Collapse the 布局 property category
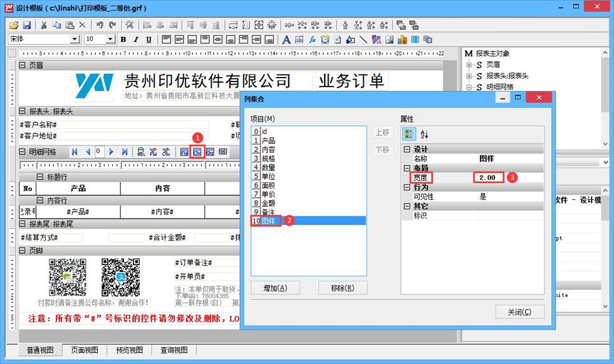The width and height of the screenshot is (614, 364). pos(407,169)
